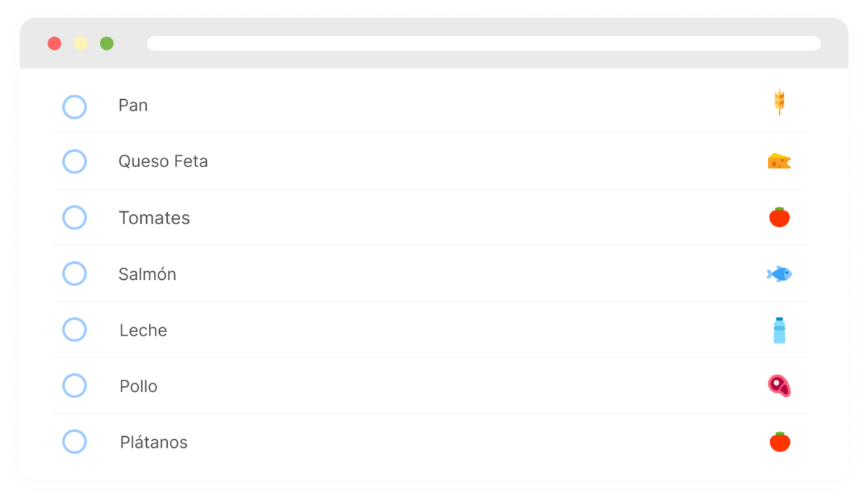Click the browser address bar
This screenshot has width=868, height=502.
[484, 43]
